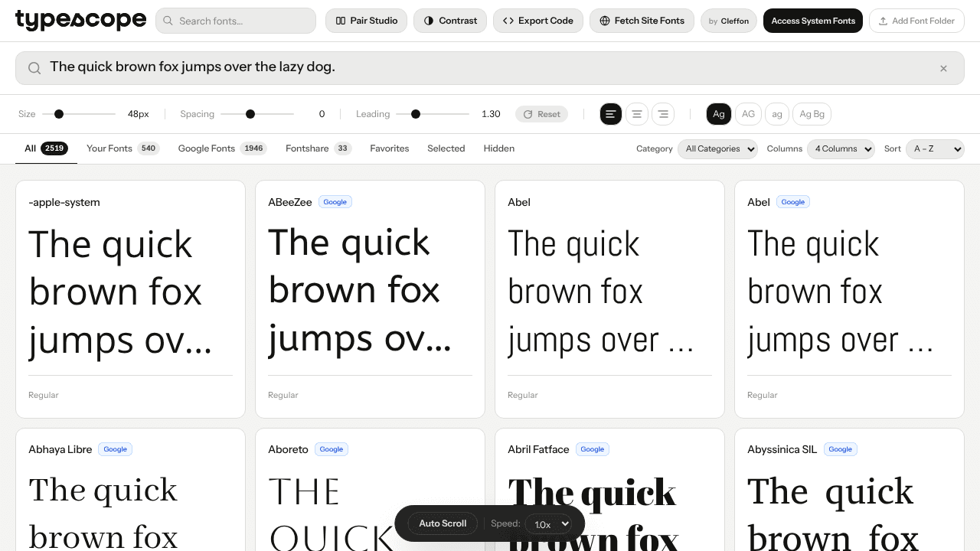
Task: Open Pair Studio
Action: [367, 21]
